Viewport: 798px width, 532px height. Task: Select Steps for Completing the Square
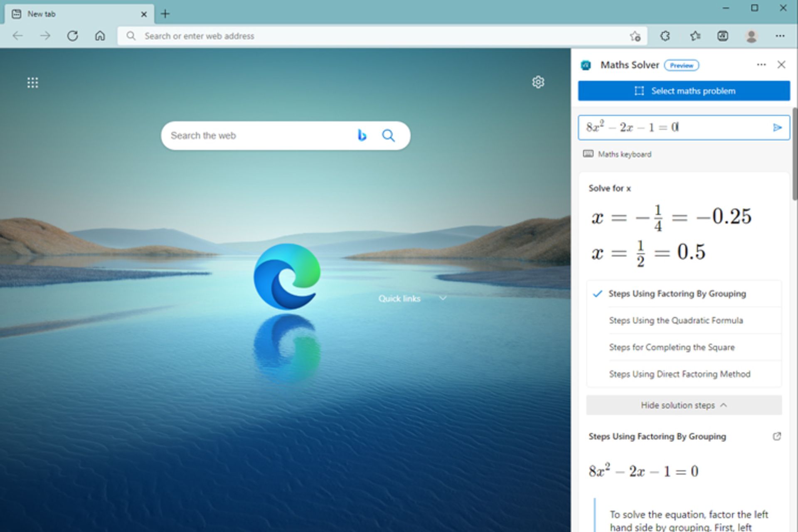(684, 347)
